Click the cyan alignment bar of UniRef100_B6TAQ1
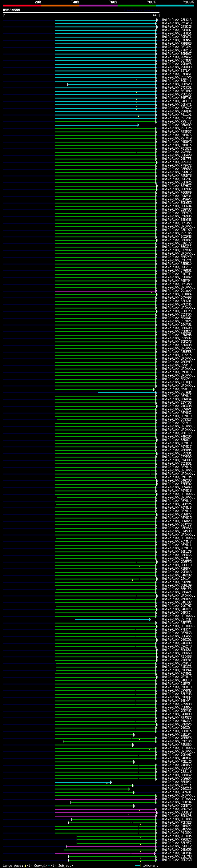197x868 pixels. pyautogui.click(x=127, y=393)
